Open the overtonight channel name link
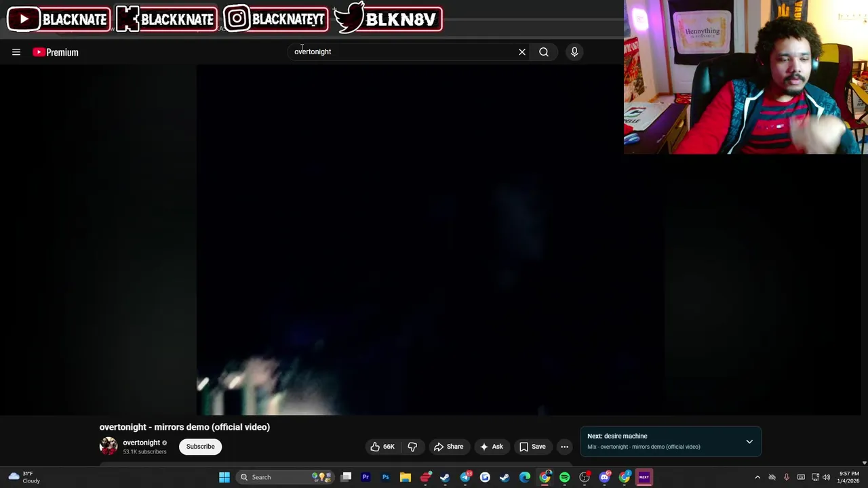868x488 pixels. 141,443
